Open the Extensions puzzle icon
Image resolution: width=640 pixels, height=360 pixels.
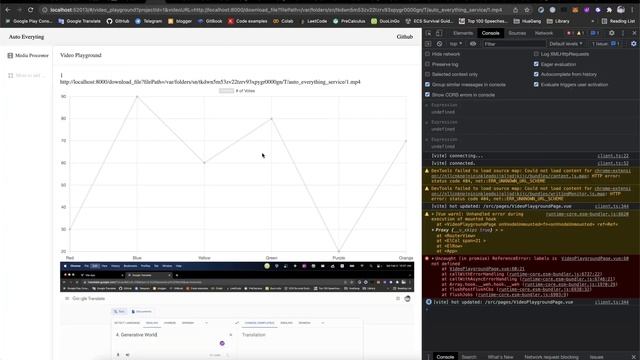(x=609, y=10)
